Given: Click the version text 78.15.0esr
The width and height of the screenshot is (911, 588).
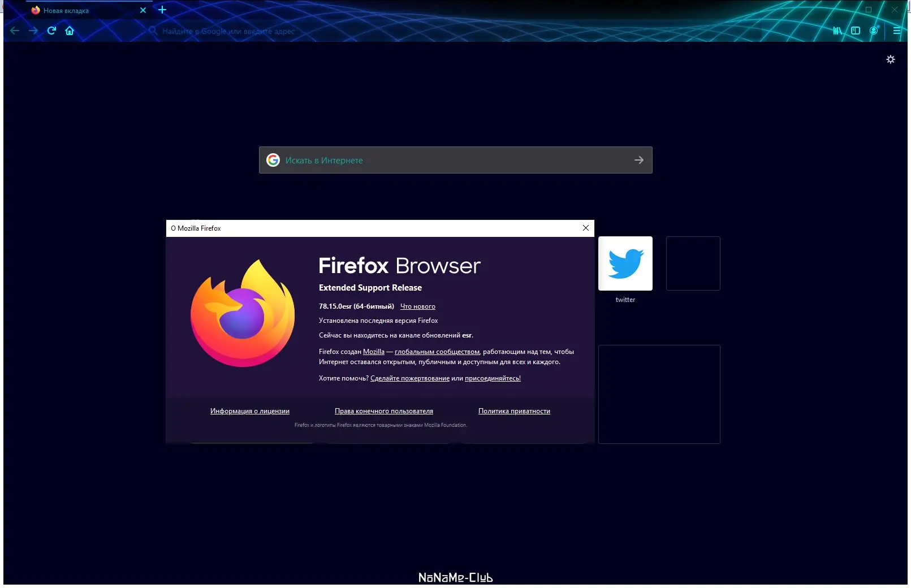Looking at the screenshot, I should click(x=335, y=306).
